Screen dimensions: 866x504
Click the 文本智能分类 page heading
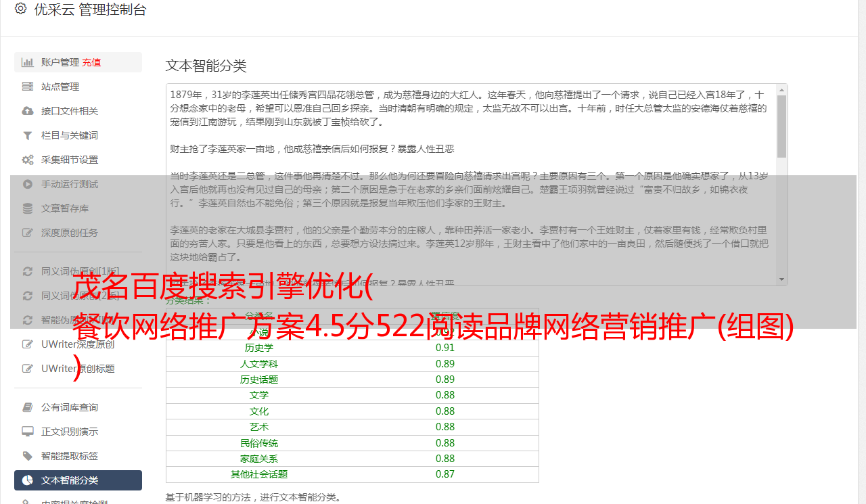pyautogui.click(x=206, y=66)
